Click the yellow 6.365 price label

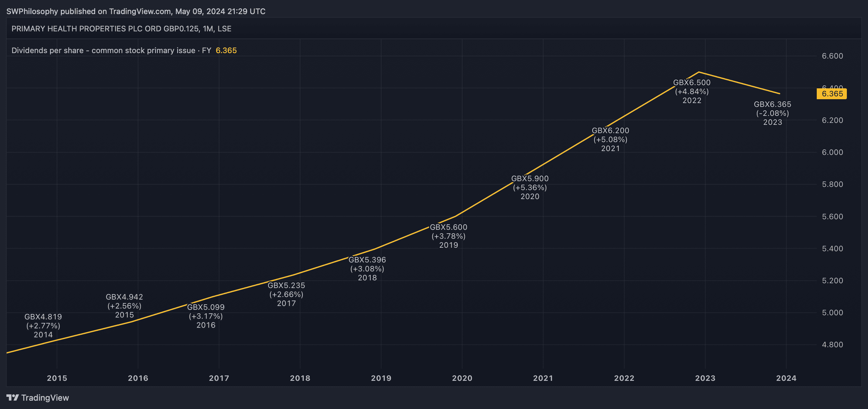(831, 93)
